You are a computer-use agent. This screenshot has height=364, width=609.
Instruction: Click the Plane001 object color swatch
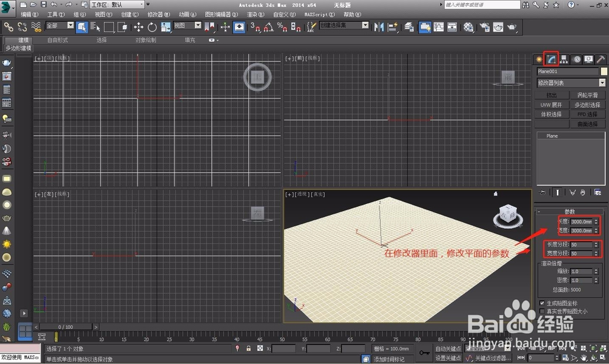[604, 71]
